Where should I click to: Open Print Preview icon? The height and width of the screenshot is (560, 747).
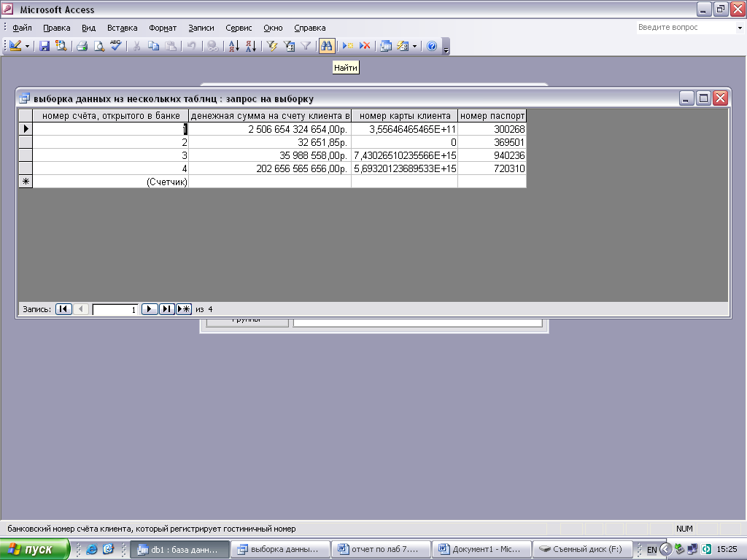coord(98,46)
